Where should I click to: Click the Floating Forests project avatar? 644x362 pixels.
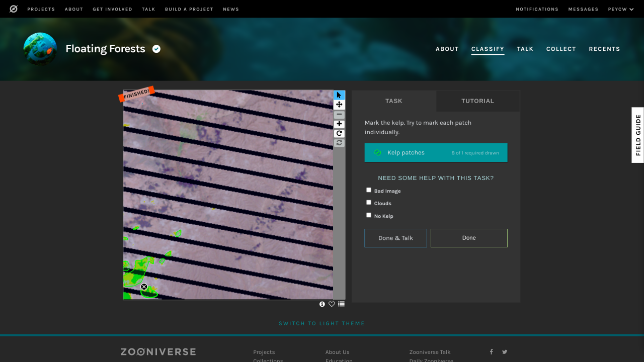coord(40,49)
